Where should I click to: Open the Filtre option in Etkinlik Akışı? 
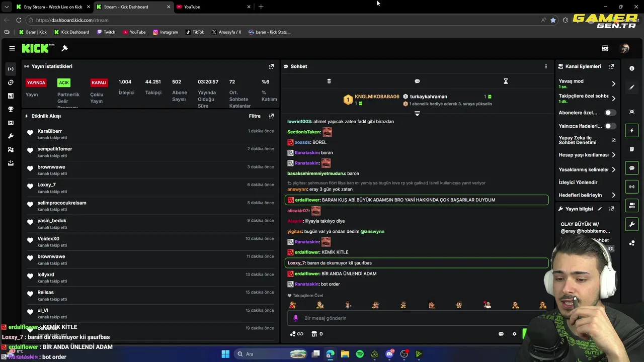click(255, 116)
